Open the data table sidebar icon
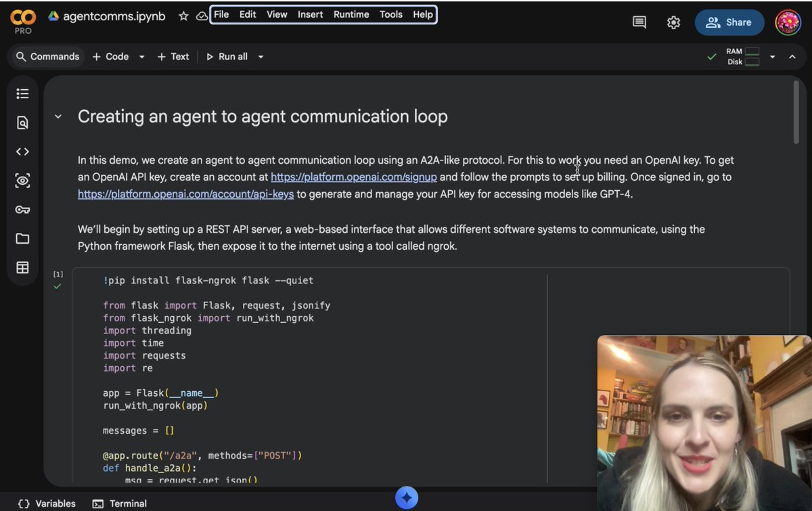This screenshot has height=511, width=812. click(x=22, y=267)
